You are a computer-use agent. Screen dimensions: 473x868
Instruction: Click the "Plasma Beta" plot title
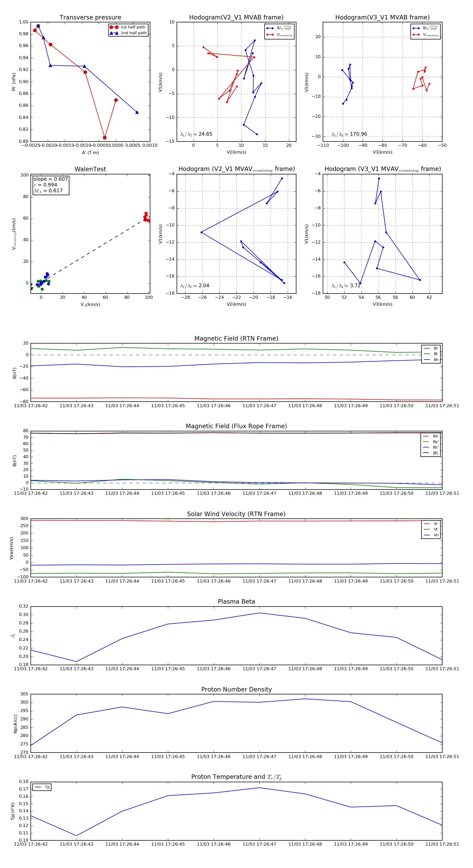pyautogui.click(x=236, y=602)
